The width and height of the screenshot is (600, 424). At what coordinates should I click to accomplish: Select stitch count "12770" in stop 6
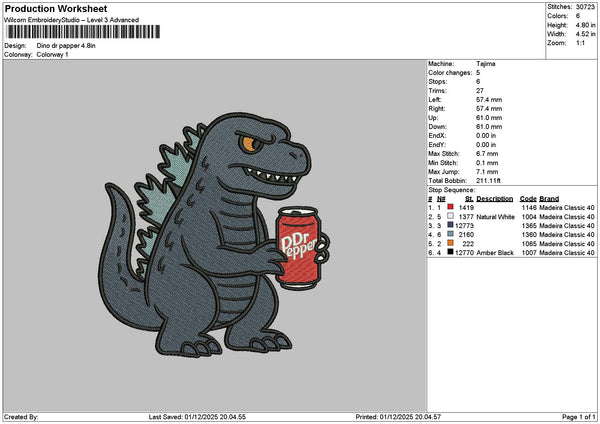pos(465,253)
